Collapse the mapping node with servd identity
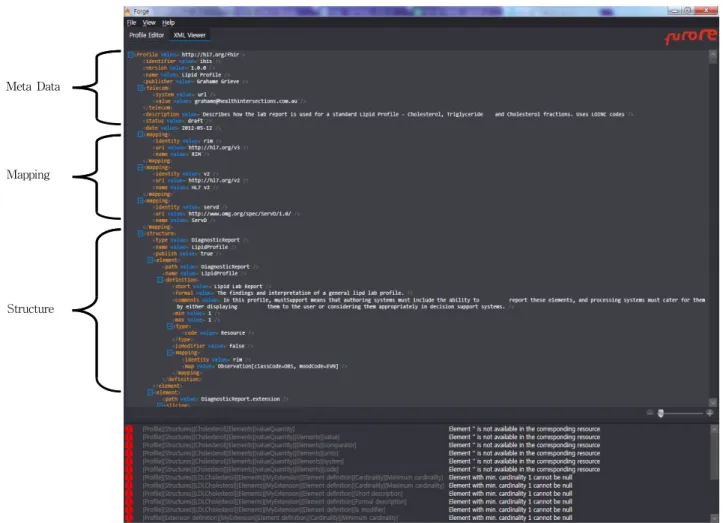The height and width of the screenshot is (523, 726). 140,200
